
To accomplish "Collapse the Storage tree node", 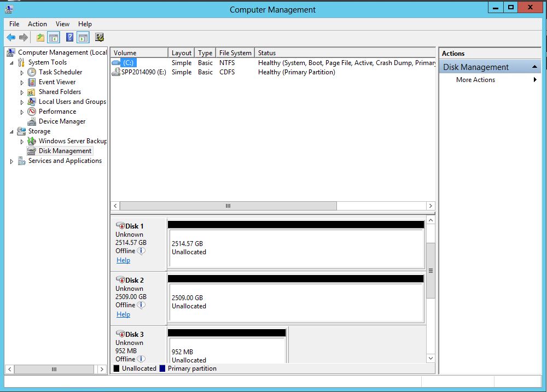I will tap(12, 132).
